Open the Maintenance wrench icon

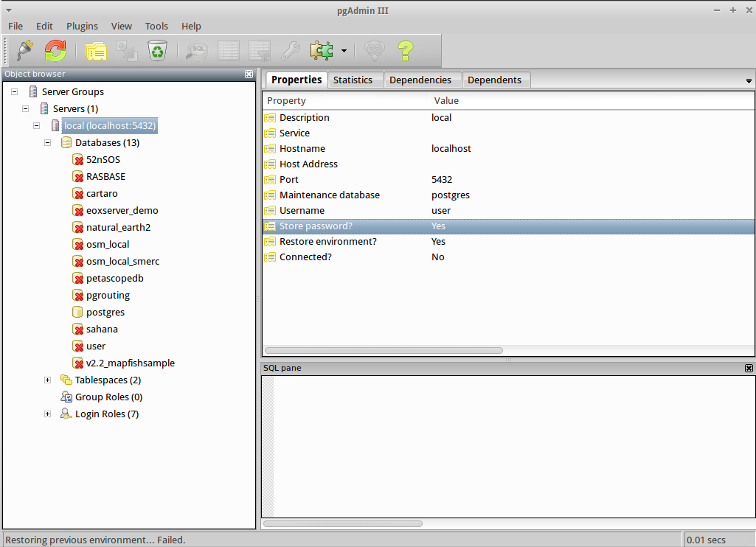pos(291,50)
